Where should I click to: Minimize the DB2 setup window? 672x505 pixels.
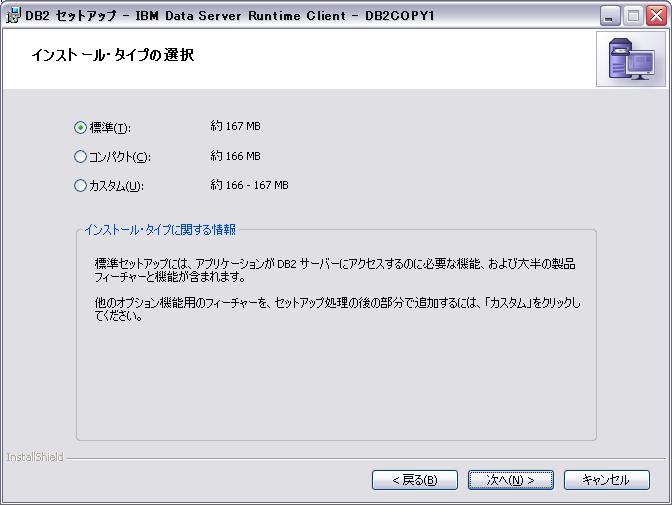pyautogui.click(x=610, y=16)
